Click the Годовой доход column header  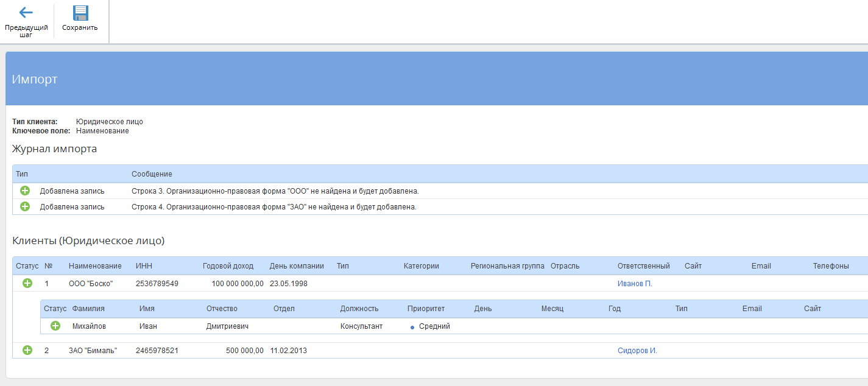coord(228,266)
